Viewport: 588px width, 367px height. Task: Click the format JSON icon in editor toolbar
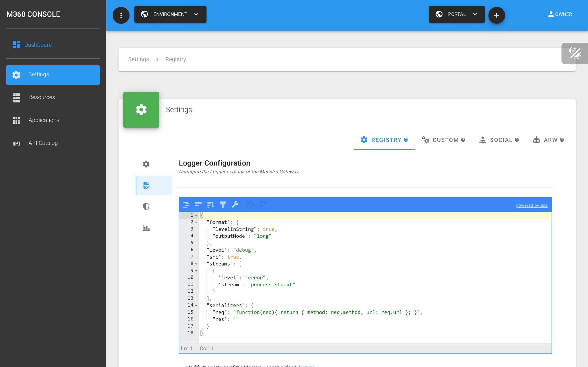(x=186, y=205)
